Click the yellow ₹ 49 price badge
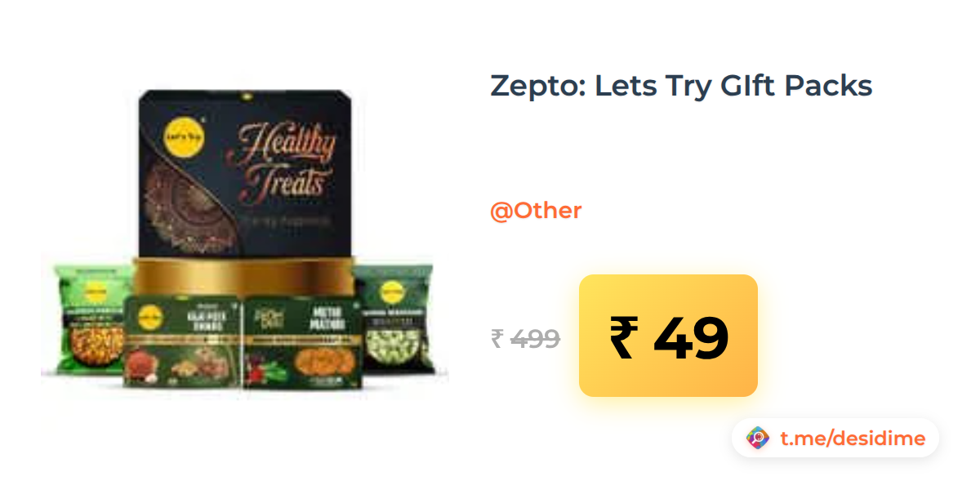The height and width of the screenshot is (490, 980). point(668,336)
